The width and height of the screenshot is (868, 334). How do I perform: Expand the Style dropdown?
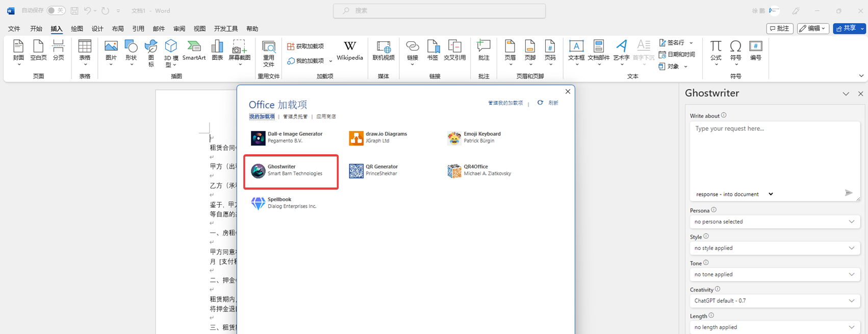(x=775, y=248)
